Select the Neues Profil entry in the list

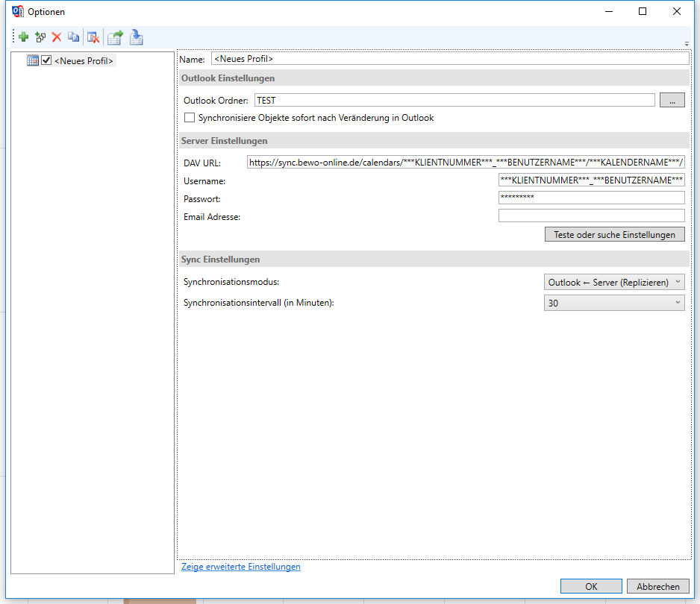pos(84,60)
